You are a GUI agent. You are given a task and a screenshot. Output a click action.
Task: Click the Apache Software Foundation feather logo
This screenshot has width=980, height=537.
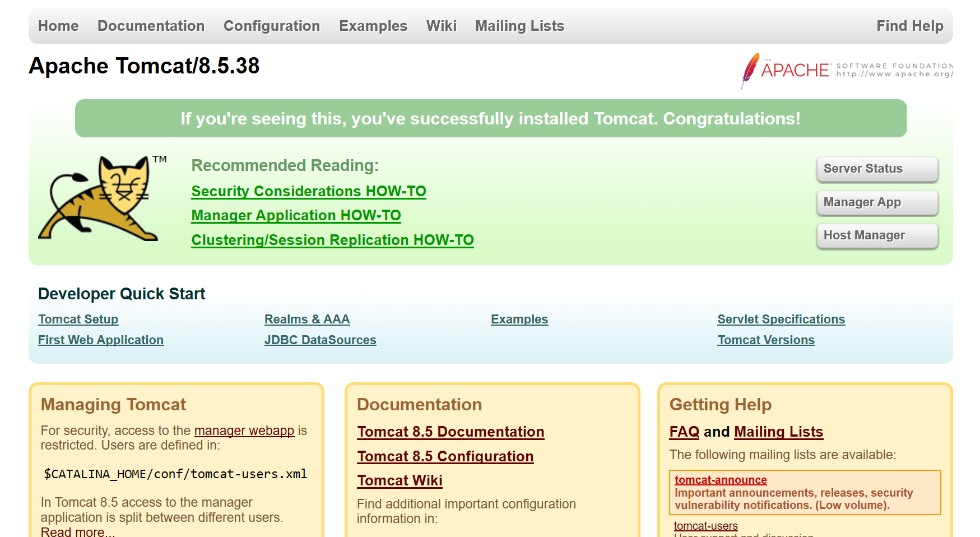tap(847, 71)
